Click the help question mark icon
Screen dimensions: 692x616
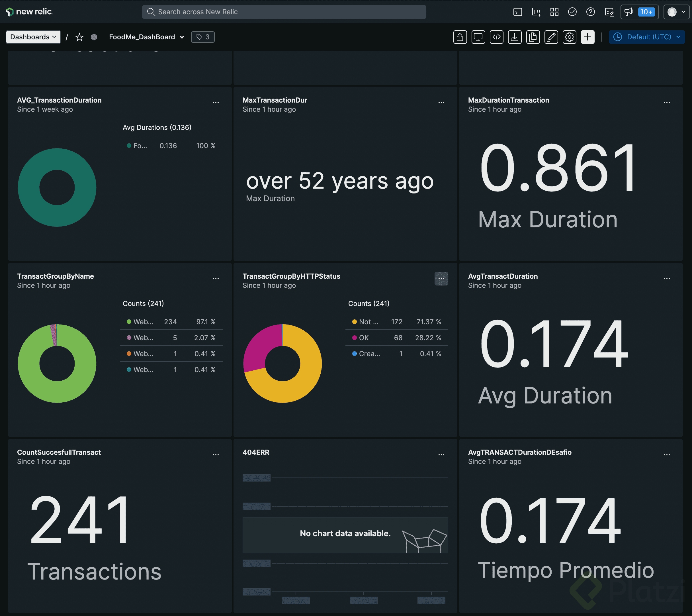[x=590, y=12]
